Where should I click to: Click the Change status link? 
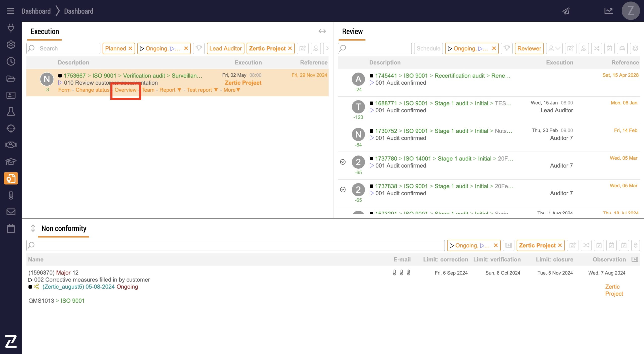click(x=92, y=90)
